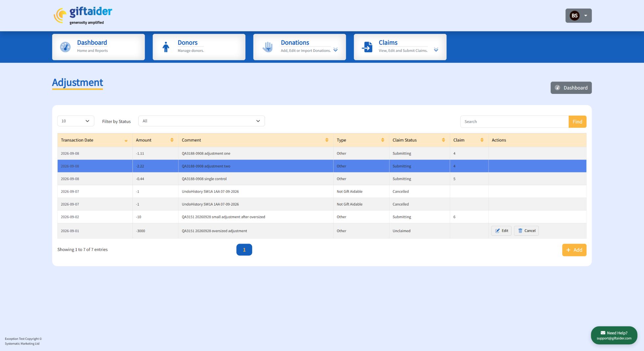This screenshot has height=351, width=644.
Task: Click claim number 6 cell
Action: tap(469, 217)
